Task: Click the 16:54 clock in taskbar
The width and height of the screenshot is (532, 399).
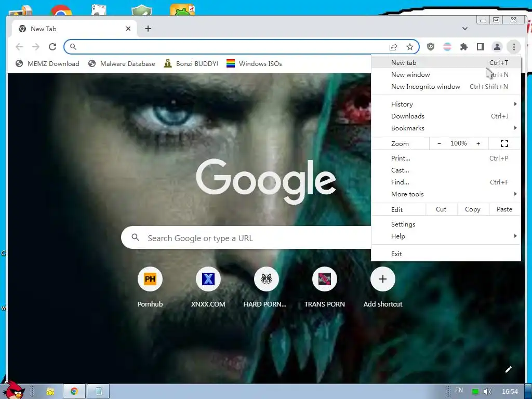Action: (x=510, y=392)
